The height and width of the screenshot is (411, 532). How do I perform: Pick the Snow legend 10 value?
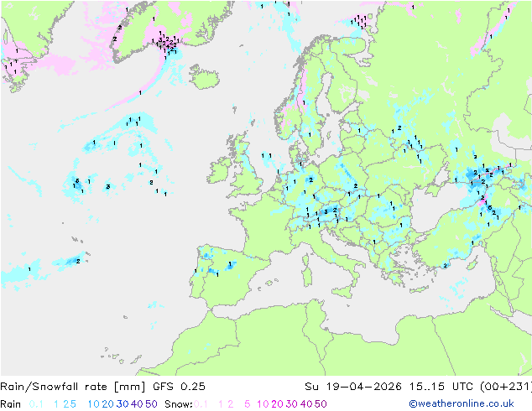coord(263,404)
